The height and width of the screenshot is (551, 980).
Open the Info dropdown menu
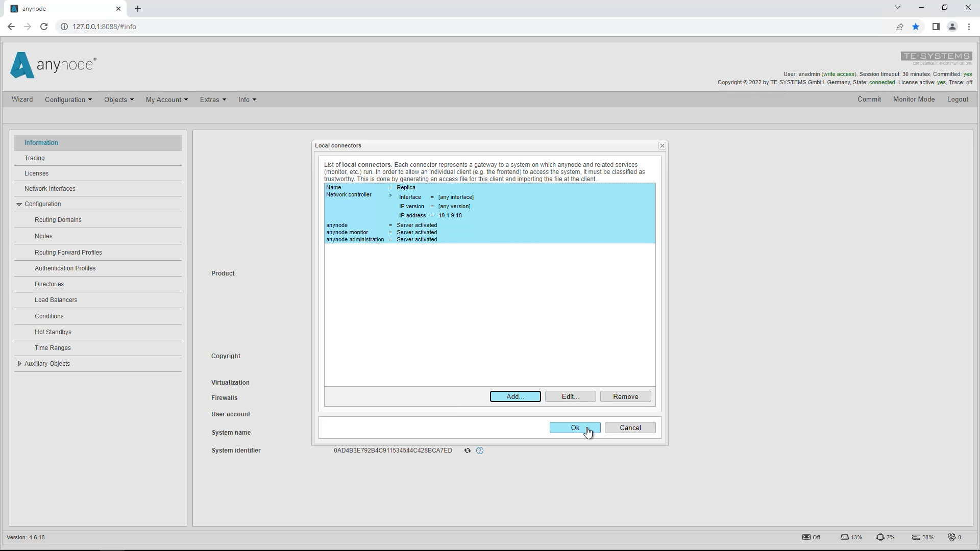point(247,99)
